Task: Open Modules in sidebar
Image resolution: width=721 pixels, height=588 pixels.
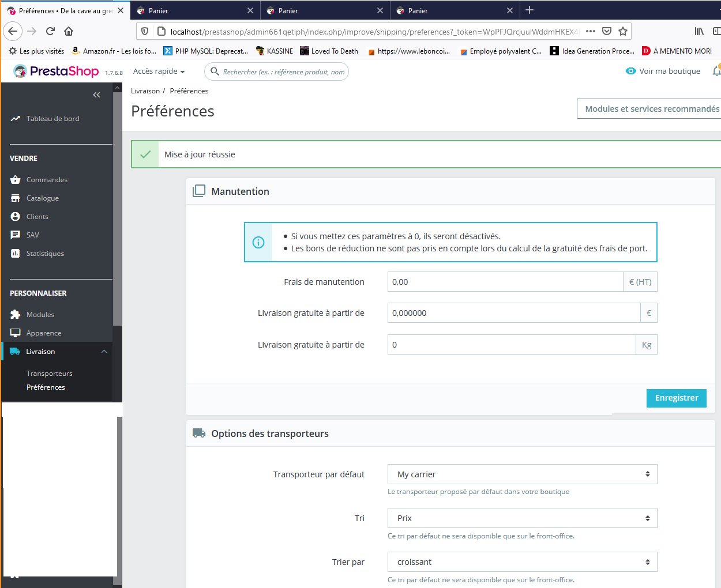Action: coord(40,315)
